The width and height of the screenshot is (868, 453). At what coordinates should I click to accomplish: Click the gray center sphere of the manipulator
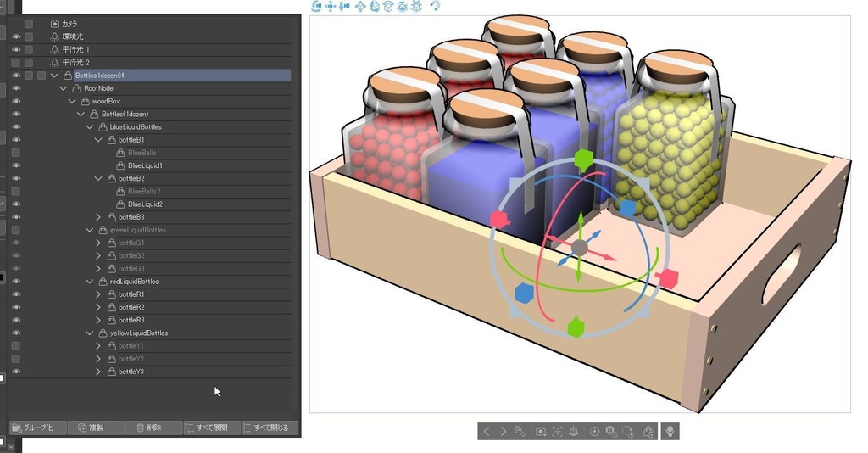pyautogui.click(x=579, y=248)
